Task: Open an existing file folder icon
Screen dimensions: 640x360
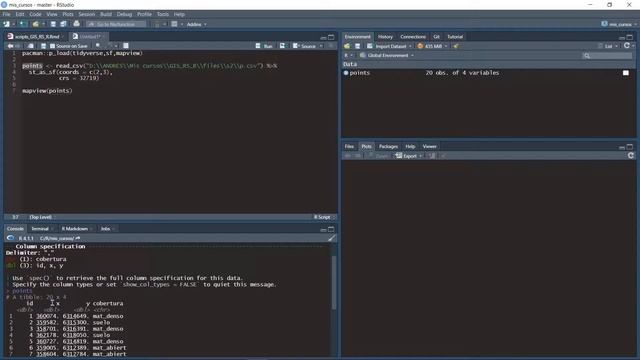Action: [36, 24]
